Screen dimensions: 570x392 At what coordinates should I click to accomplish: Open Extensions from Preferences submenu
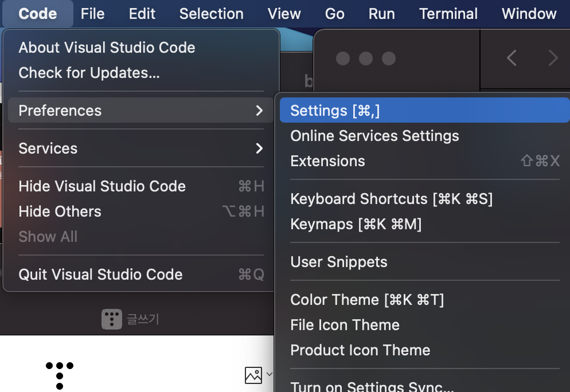click(x=424, y=160)
